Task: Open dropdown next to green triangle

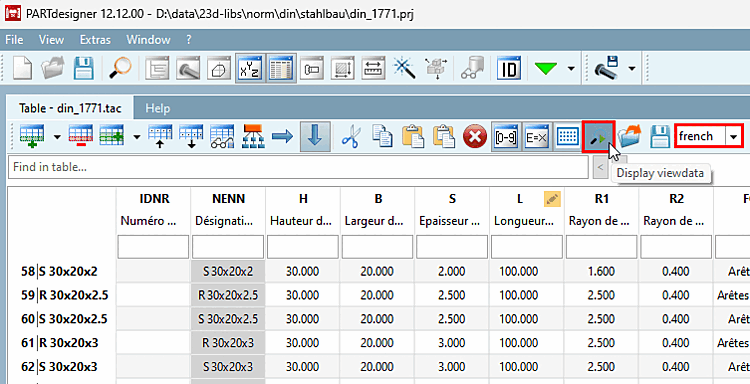Action: tap(571, 69)
